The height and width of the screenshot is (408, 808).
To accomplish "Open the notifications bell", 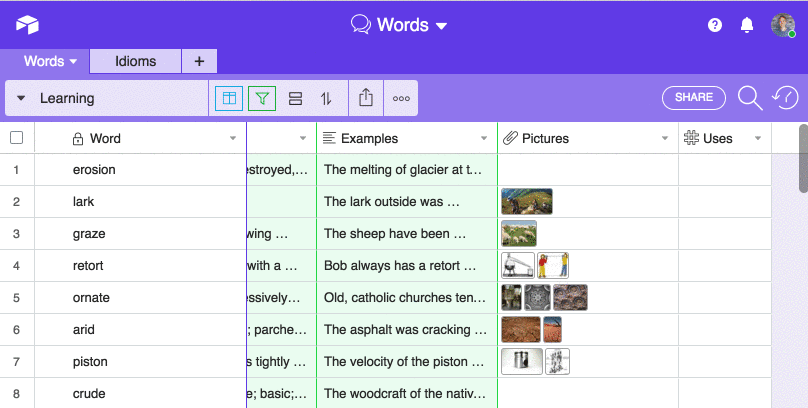I will click(747, 25).
